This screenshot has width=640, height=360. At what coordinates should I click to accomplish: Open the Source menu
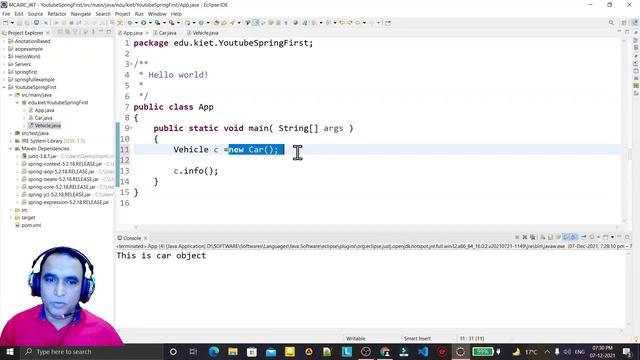(x=35, y=14)
